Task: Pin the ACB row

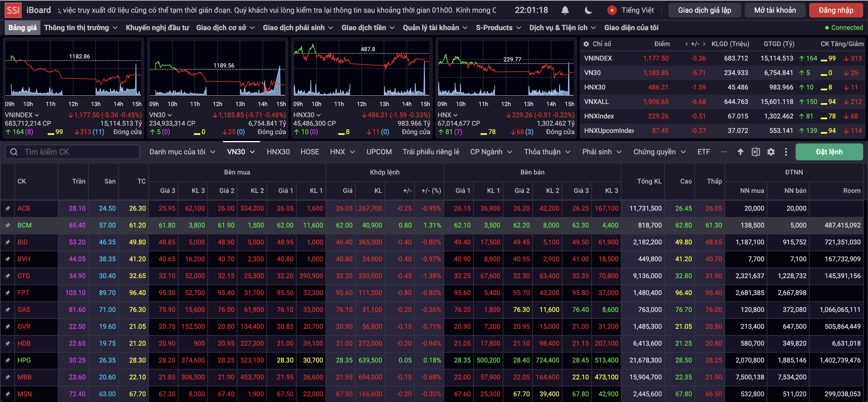Action: click(x=8, y=209)
